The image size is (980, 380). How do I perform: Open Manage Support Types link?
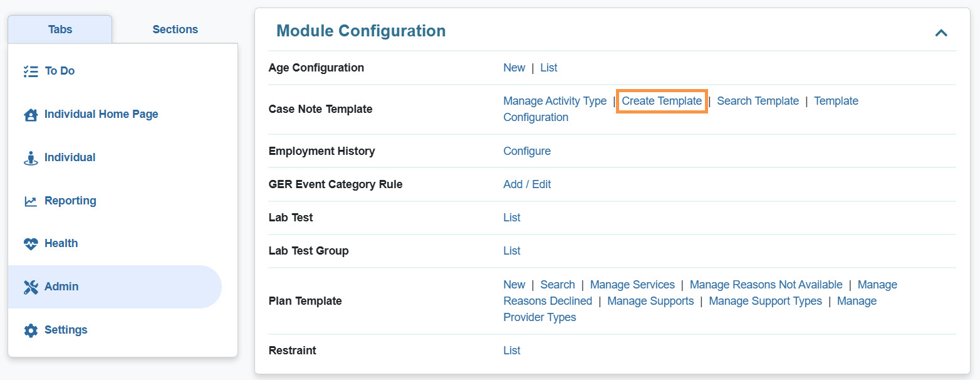pos(764,301)
